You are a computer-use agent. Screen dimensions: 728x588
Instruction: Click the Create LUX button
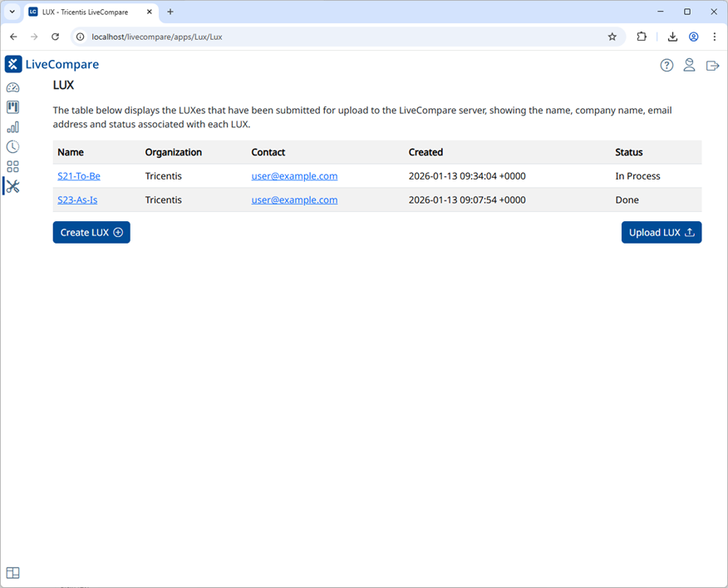(x=91, y=232)
